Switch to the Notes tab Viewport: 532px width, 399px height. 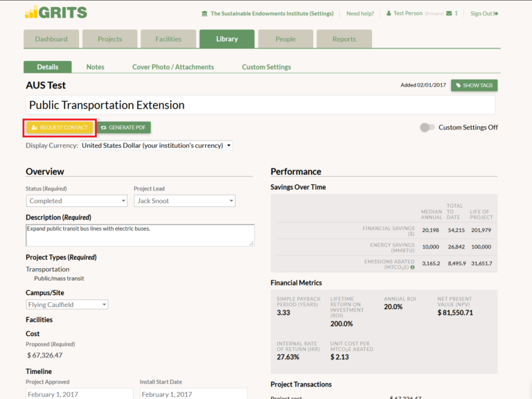click(95, 67)
